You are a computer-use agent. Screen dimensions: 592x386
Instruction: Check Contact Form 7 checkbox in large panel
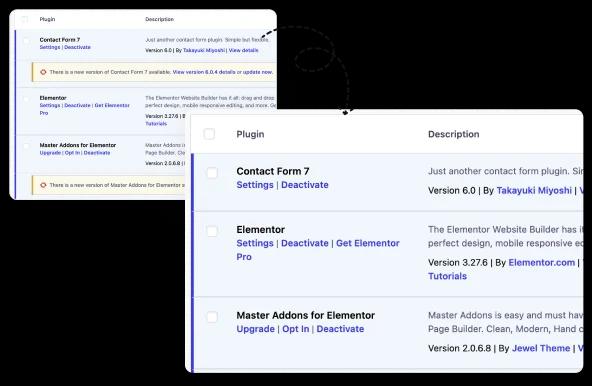pyautogui.click(x=212, y=173)
